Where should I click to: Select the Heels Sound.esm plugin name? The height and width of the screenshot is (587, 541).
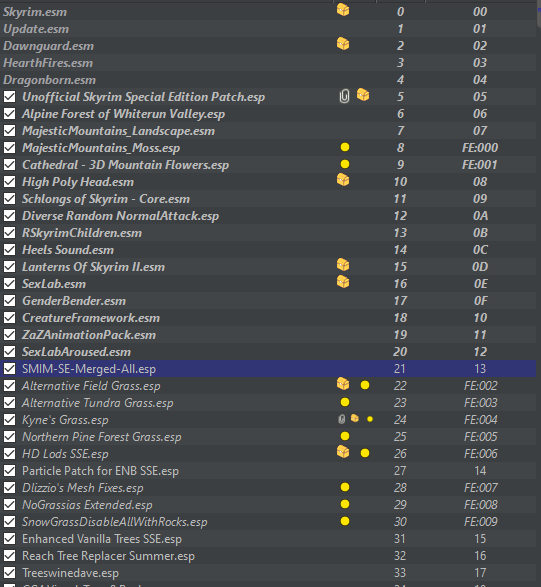(x=68, y=250)
